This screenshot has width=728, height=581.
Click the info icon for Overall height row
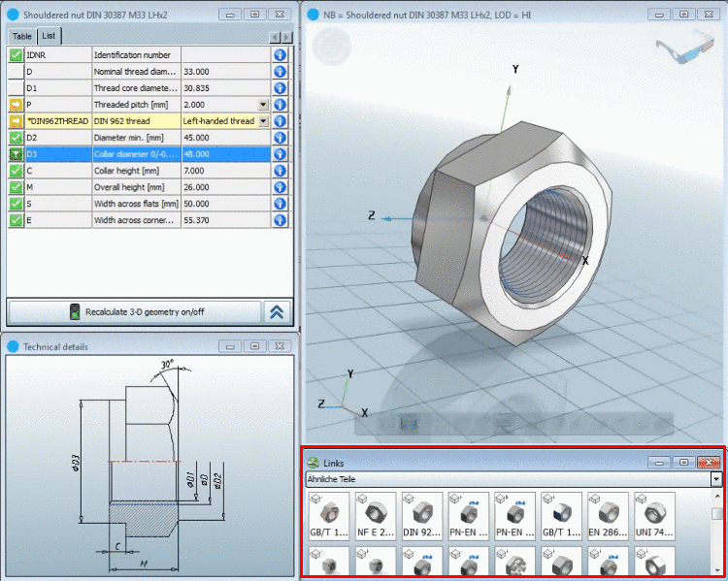281,187
